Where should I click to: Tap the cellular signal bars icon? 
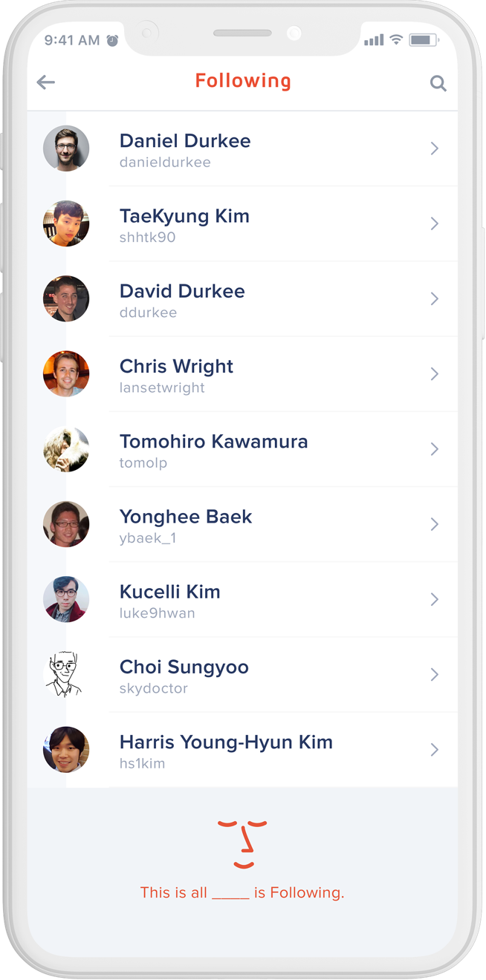374,40
